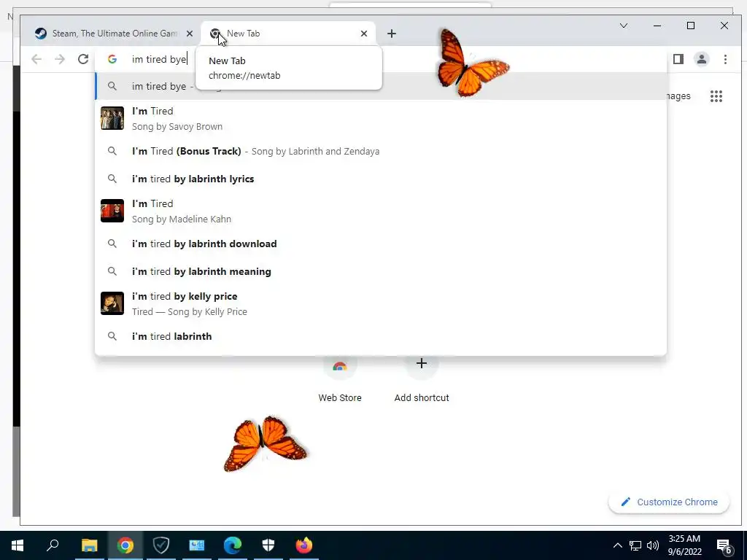The width and height of the screenshot is (747, 560).
Task: Maximize the Chrome window
Action: click(691, 26)
